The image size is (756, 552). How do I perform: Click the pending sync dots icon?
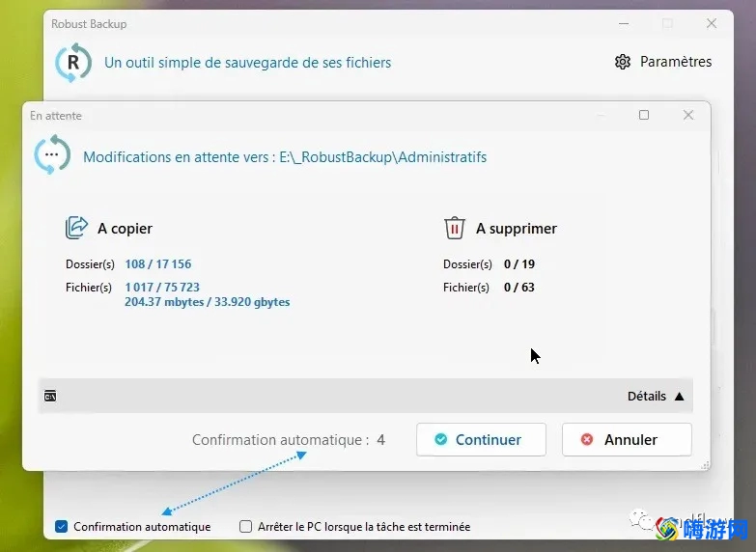[x=52, y=154]
